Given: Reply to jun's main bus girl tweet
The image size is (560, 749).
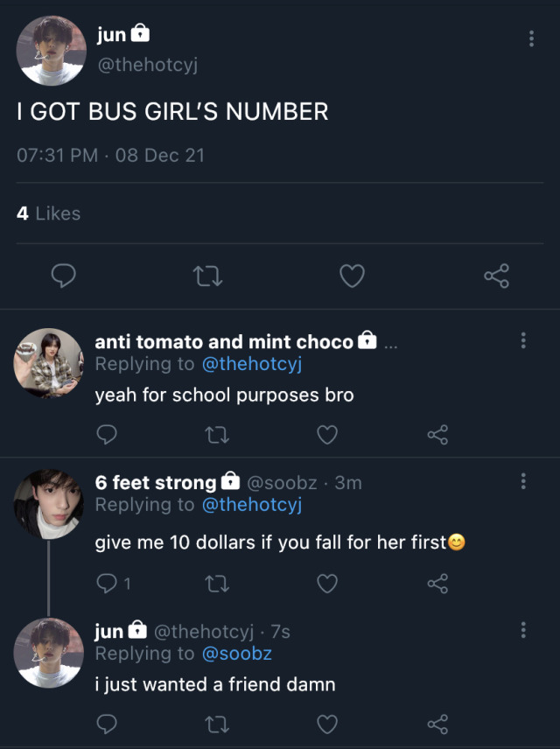Looking at the screenshot, I should 64,277.
